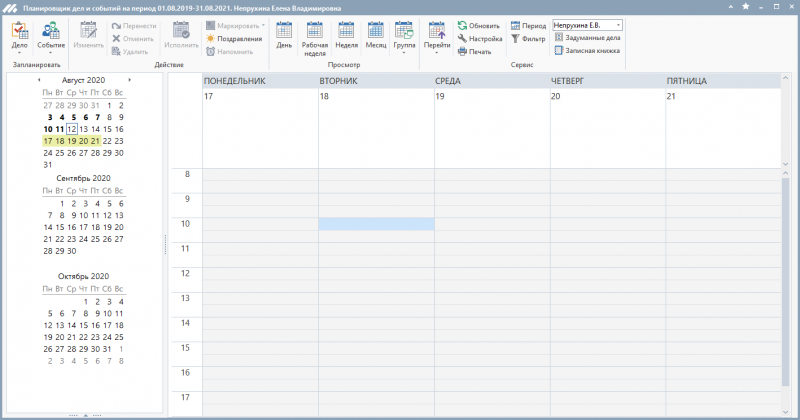Expand the Событие dropdown arrow

51,53
